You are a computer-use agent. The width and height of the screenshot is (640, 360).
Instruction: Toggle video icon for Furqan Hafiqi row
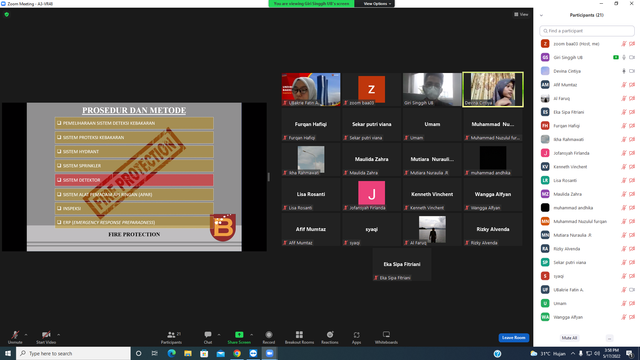[632, 126]
